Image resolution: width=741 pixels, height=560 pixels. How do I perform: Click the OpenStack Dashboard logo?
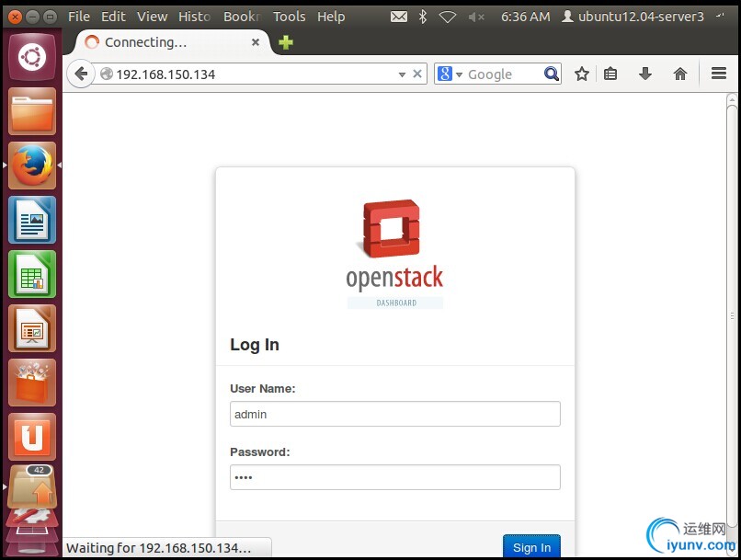[x=395, y=254]
